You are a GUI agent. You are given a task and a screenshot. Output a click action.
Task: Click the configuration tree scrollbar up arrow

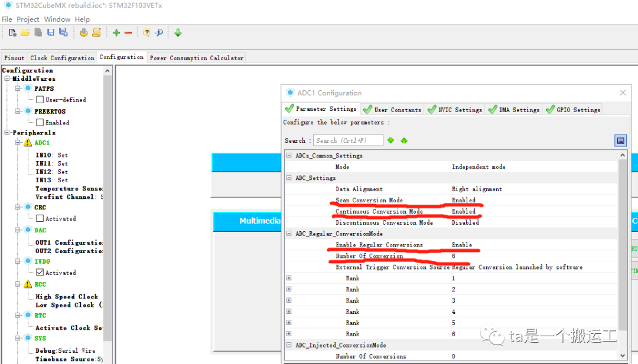(108, 71)
